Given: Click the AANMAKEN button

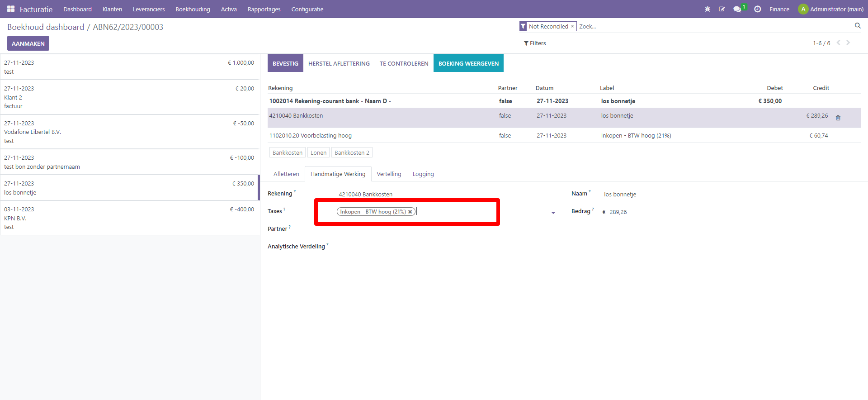Looking at the screenshot, I should pyautogui.click(x=28, y=43).
